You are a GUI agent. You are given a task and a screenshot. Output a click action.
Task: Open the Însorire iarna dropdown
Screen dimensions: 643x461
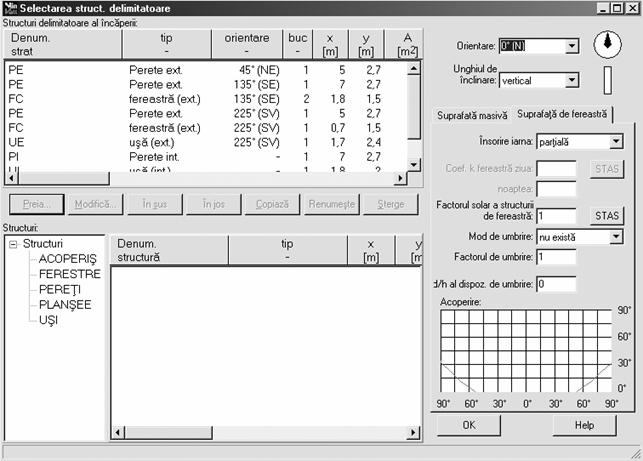point(615,142)
